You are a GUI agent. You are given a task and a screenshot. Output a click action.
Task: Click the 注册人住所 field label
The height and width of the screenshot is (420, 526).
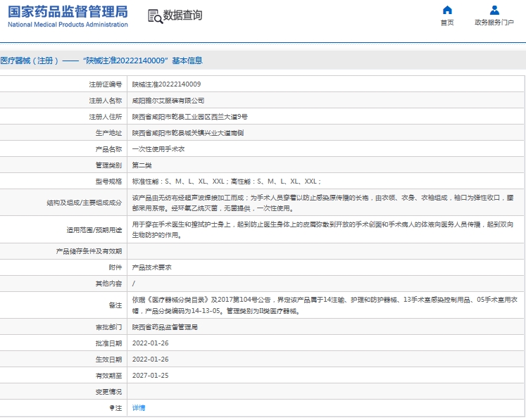point(106,117)
